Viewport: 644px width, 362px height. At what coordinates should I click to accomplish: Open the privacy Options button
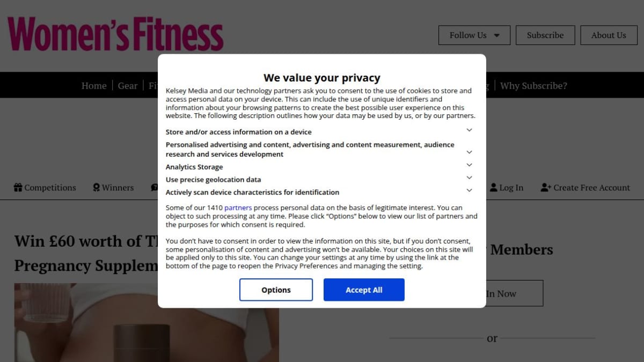point(276,290)
